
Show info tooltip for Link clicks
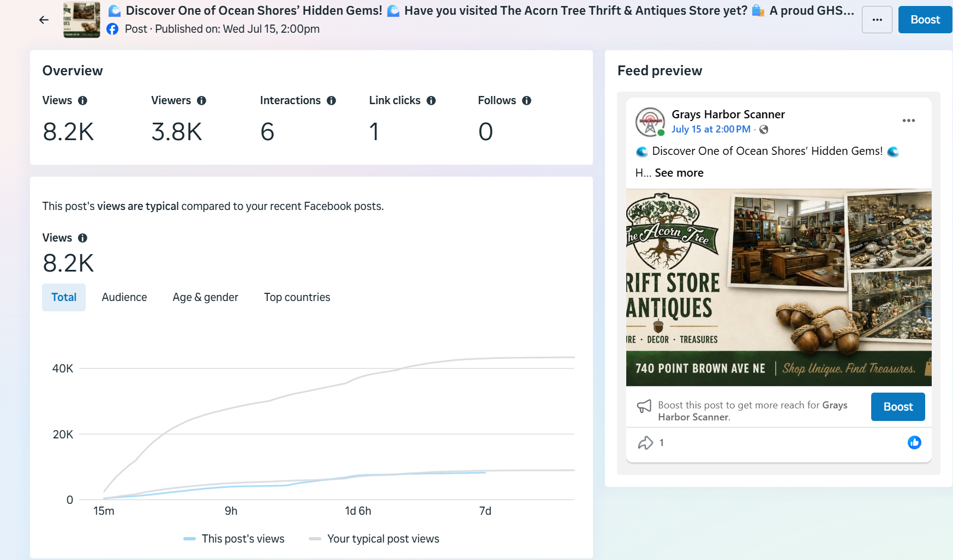(x=431, y=100)
